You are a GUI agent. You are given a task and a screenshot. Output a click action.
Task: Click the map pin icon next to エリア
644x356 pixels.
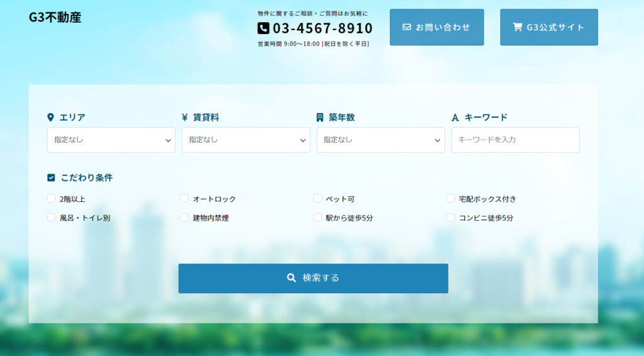51,118
